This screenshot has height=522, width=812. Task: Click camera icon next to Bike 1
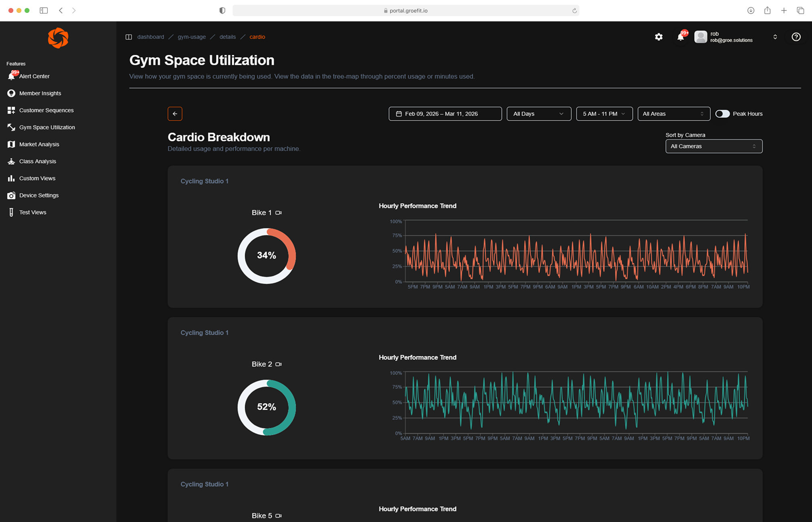279,213
